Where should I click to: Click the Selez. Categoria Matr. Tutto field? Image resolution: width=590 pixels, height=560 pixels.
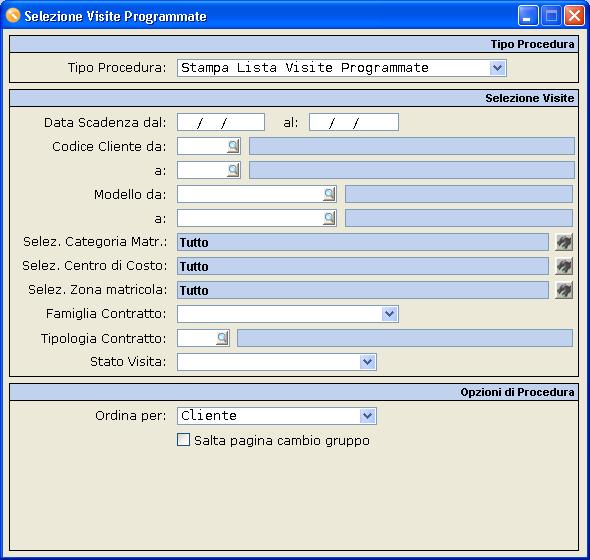[363, 242]
